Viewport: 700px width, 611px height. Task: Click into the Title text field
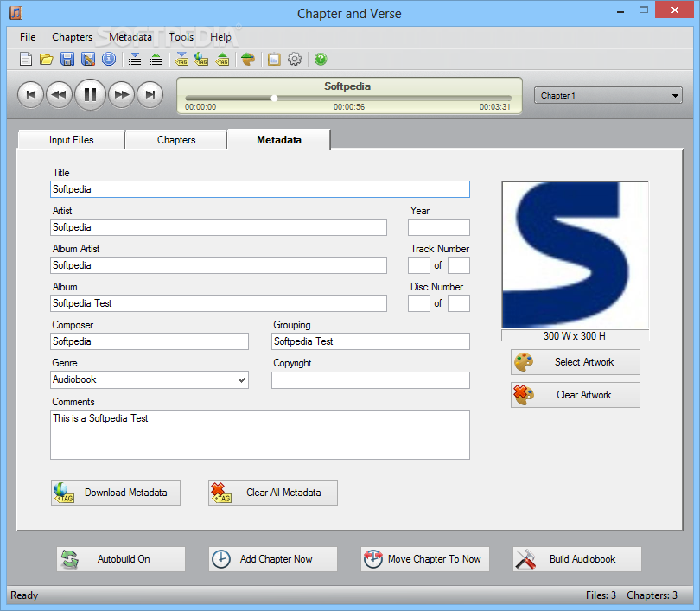coord(260,189)
